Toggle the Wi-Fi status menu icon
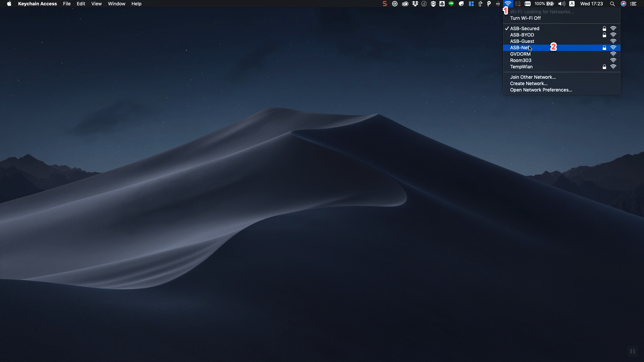The image size is (644, 362). 508,4
